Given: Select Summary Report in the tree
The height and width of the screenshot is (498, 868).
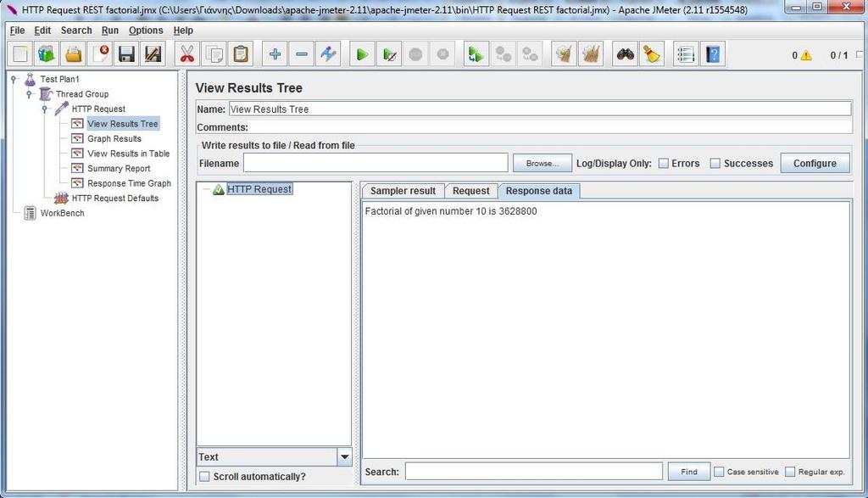Looking at the screenshot, I should [x=119, y=168].
